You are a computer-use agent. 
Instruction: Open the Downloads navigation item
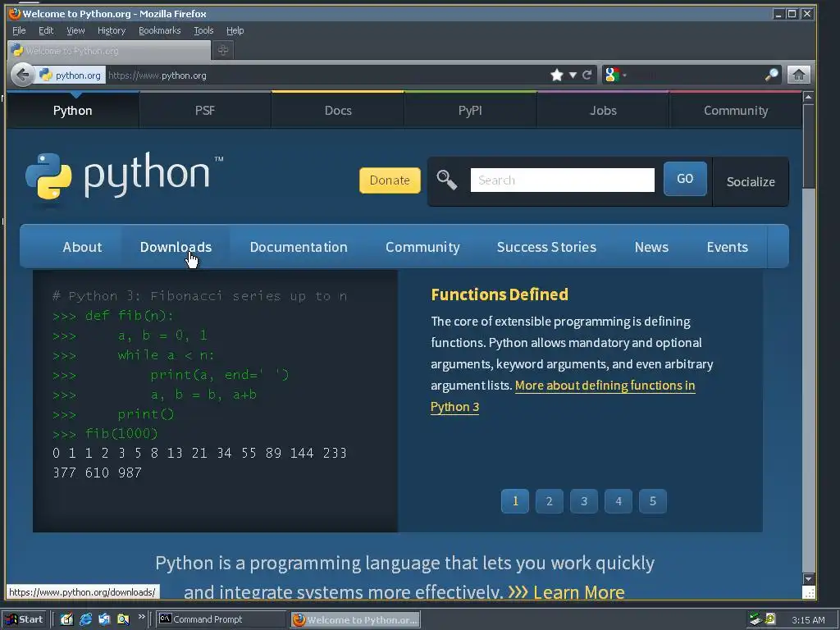(x=176, y=247)
